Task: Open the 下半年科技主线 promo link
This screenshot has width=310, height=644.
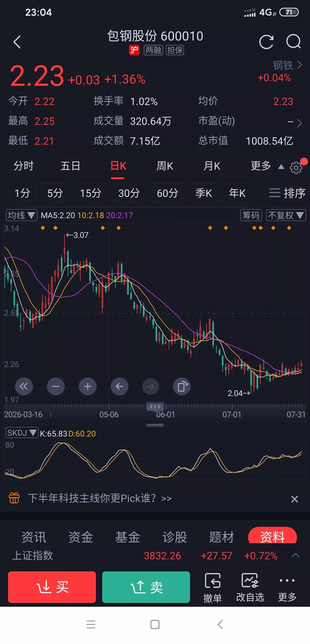Action: tap(100, 498)
